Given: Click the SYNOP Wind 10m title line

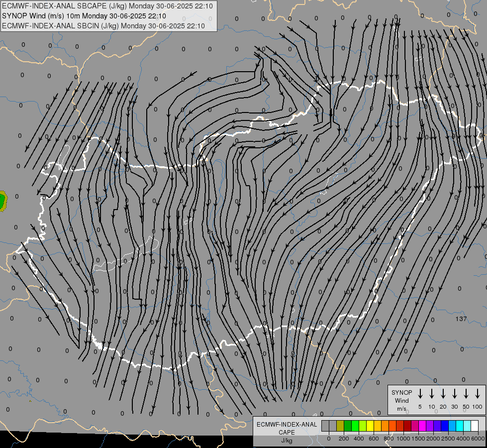Looking at the screenshot, I should 84,16.
